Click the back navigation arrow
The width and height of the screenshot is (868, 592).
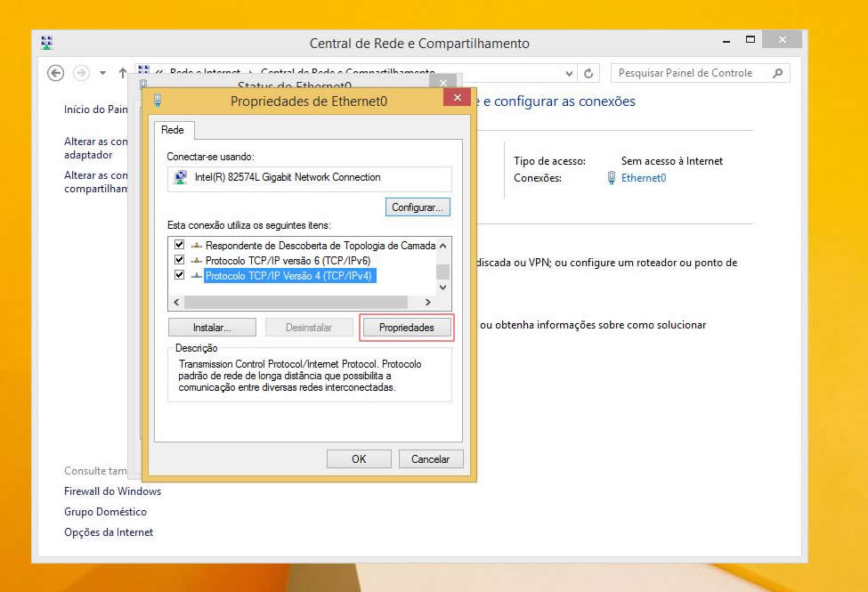(x=56, y=73)
